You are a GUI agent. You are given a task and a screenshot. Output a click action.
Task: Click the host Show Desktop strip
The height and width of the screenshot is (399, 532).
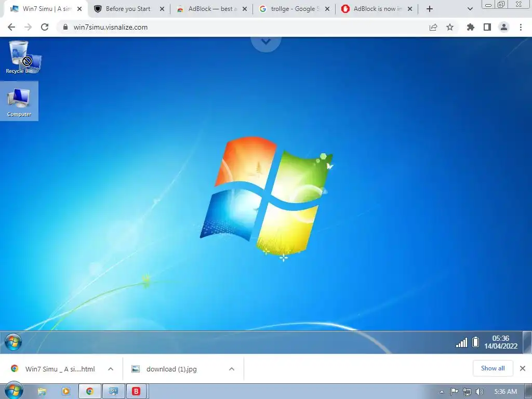coord(528,392)
